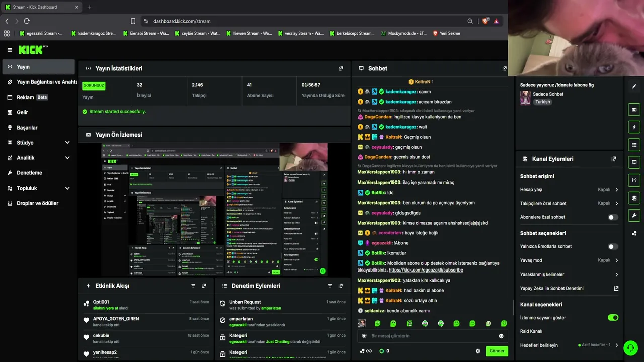Click the kademkaragoz Stream bookmark
644x362 pixels.
tap(94, 33)
